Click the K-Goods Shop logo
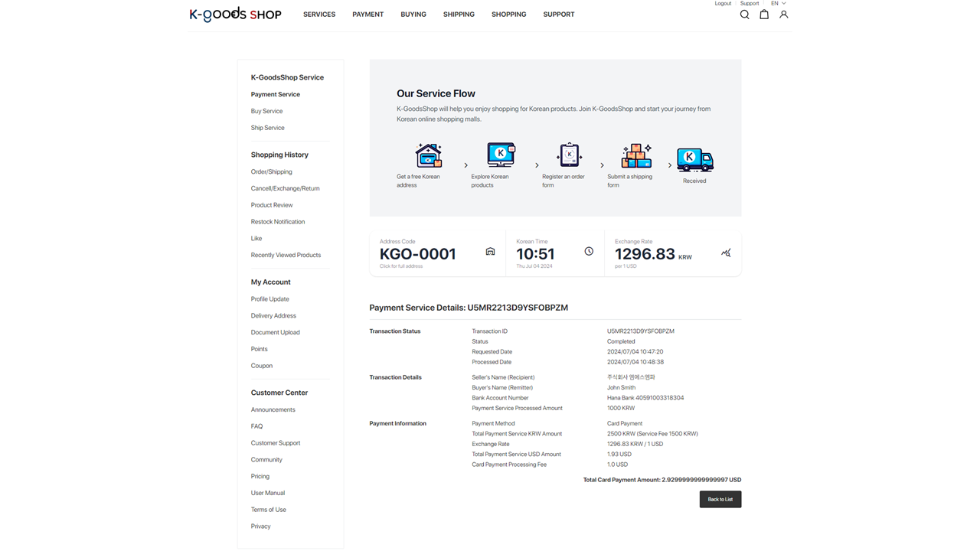The image size is (980, 551). (235, 15)
